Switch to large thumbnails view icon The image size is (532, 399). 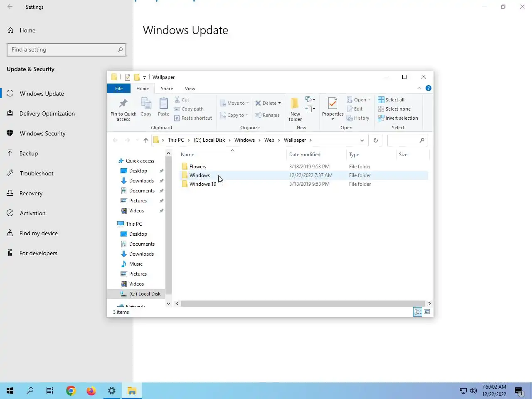point(427,312)
